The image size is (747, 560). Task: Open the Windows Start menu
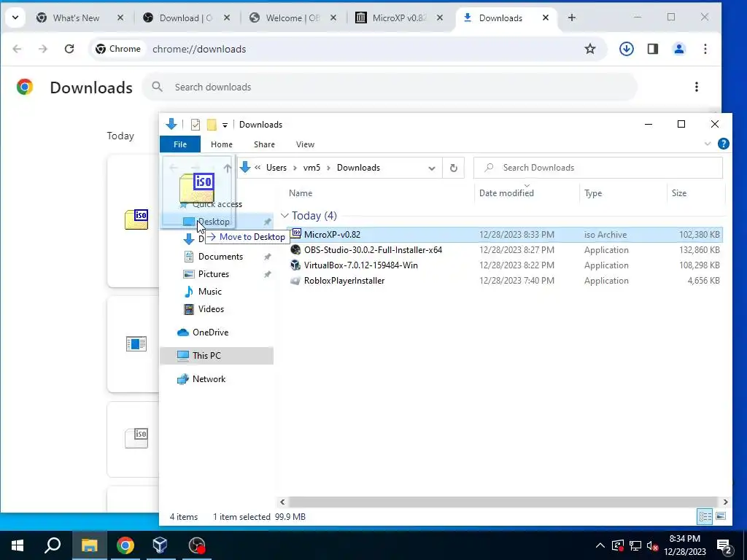pyautogui.click(x=18, y=545)
